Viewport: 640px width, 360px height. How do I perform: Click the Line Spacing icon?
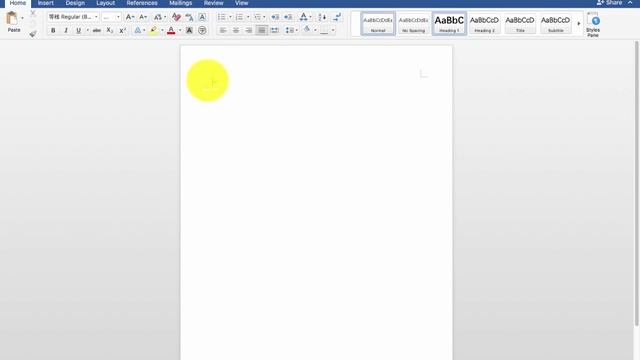point(289,31)
